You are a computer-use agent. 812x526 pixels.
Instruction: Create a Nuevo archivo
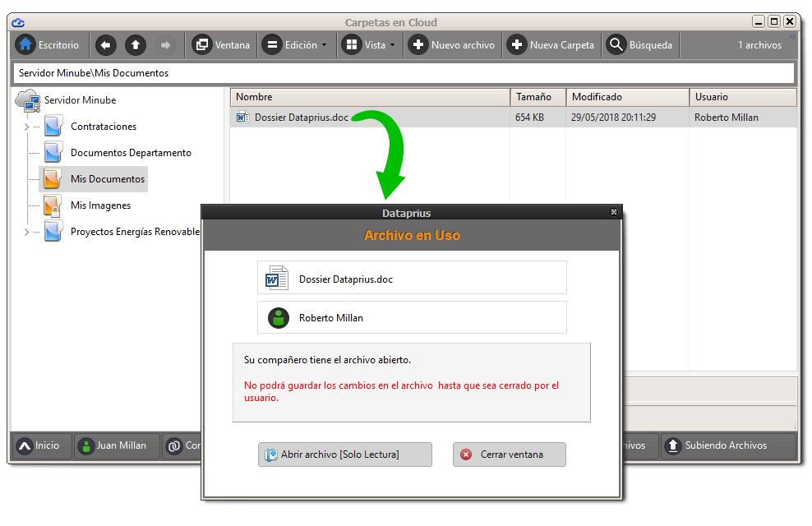coord(451,45)
